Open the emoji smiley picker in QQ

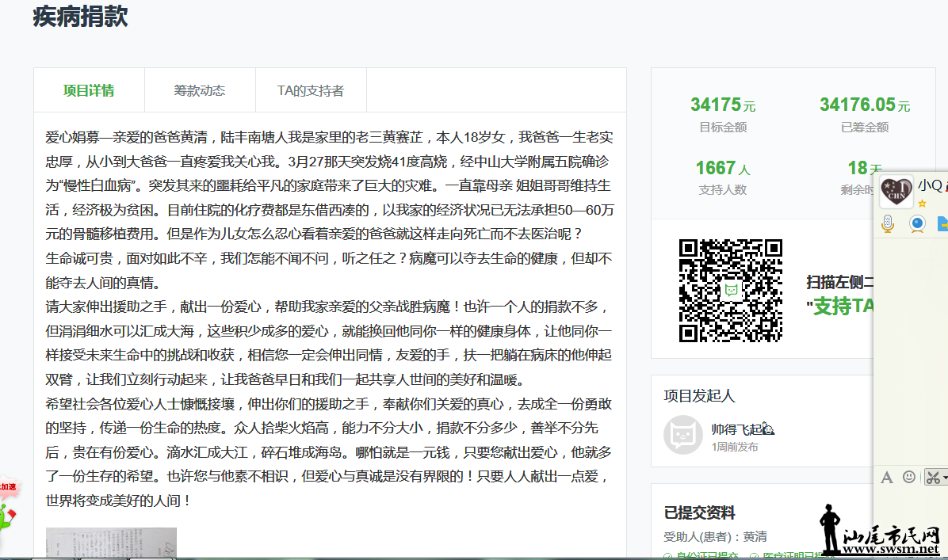(x=908, y=478)
